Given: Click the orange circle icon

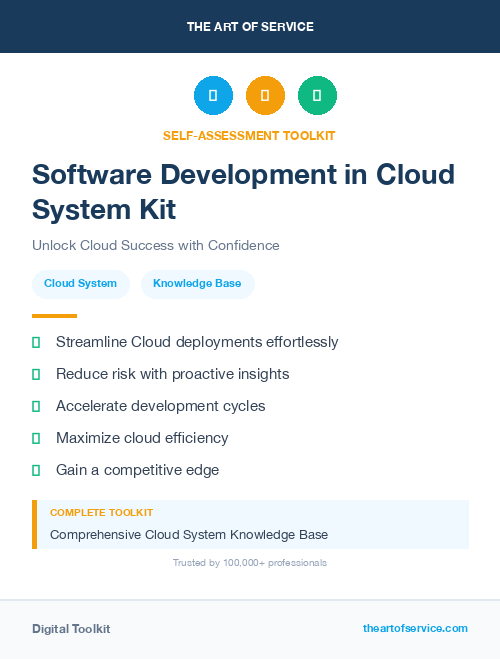Looking at the screenshot, I should [x=265, y=95].
